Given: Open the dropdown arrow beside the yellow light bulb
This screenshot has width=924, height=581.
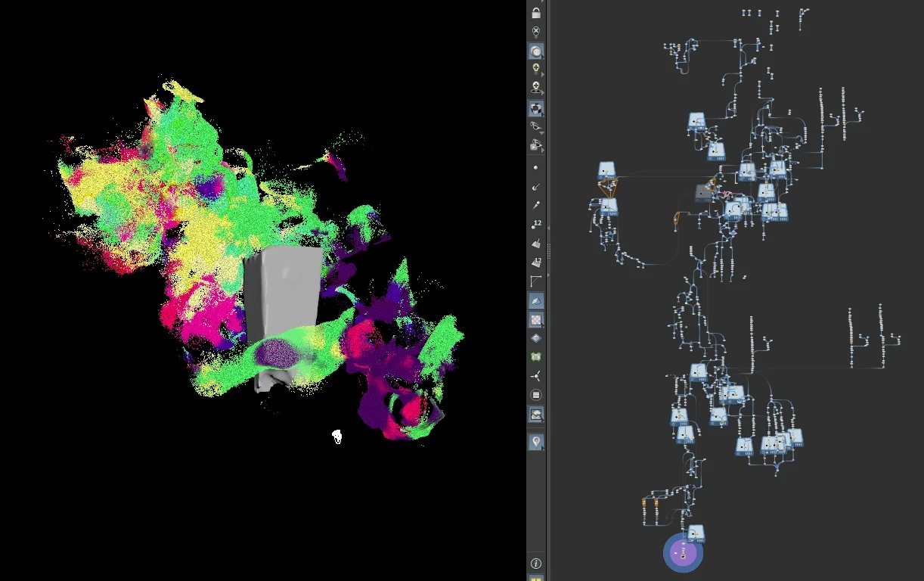Looking at the screenshot, I should pos(543,75).
